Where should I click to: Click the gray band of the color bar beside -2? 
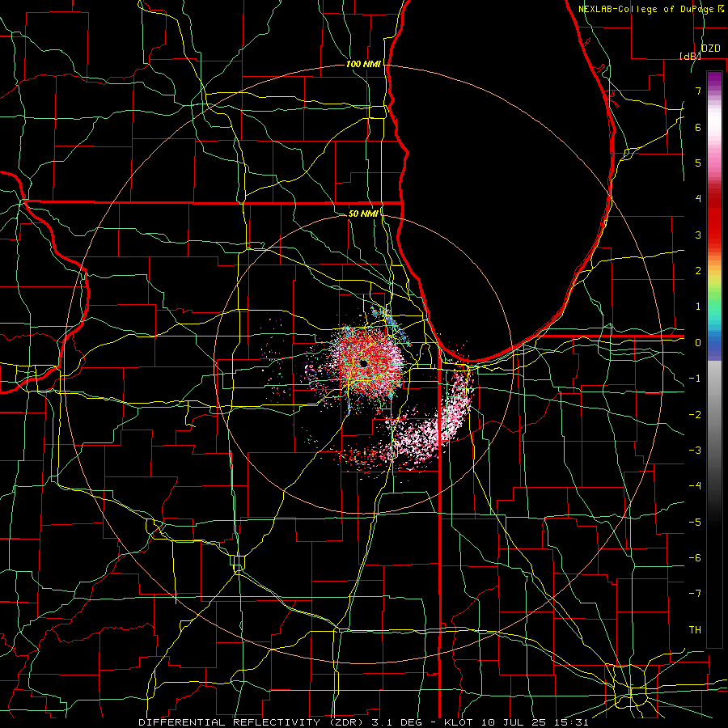click(x=714, y=414)
